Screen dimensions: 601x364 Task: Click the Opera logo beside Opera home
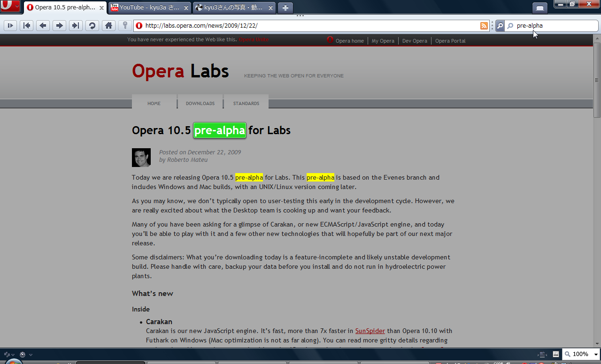pyautogui.click(x=330, y=40)
